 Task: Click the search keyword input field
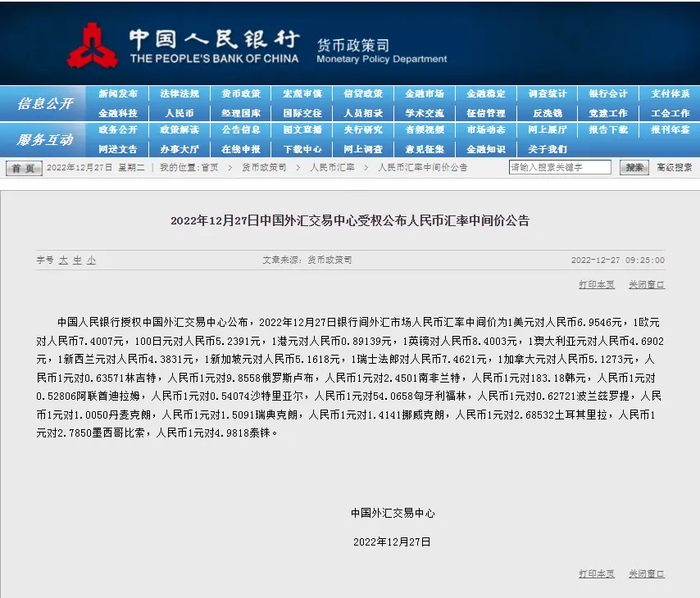pos(560,167)
